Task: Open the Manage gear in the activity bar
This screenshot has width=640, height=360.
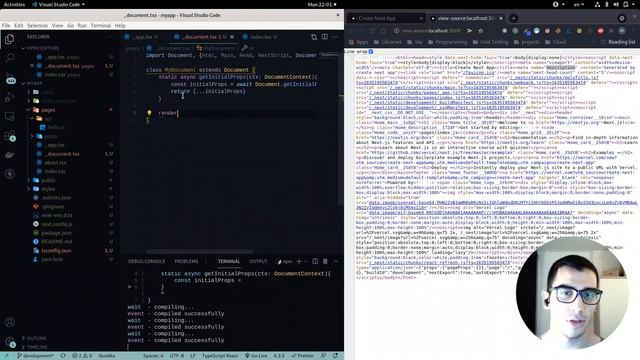Action: tap(9, 341)
